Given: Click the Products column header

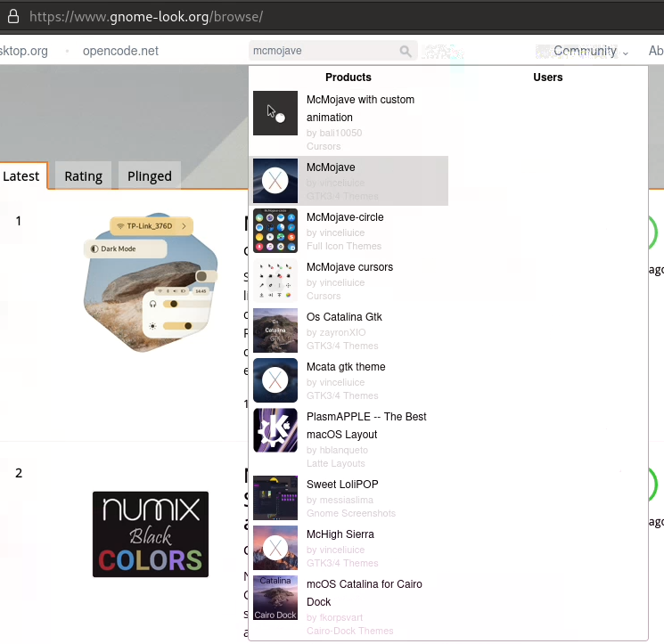Looking at the screenshot, I should [348, 77].
